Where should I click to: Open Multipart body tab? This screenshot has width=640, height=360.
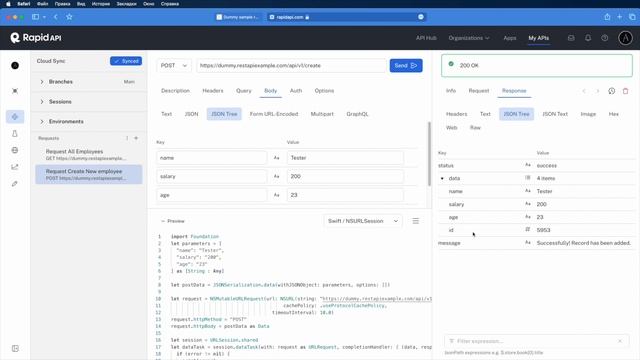pos(322,114)
